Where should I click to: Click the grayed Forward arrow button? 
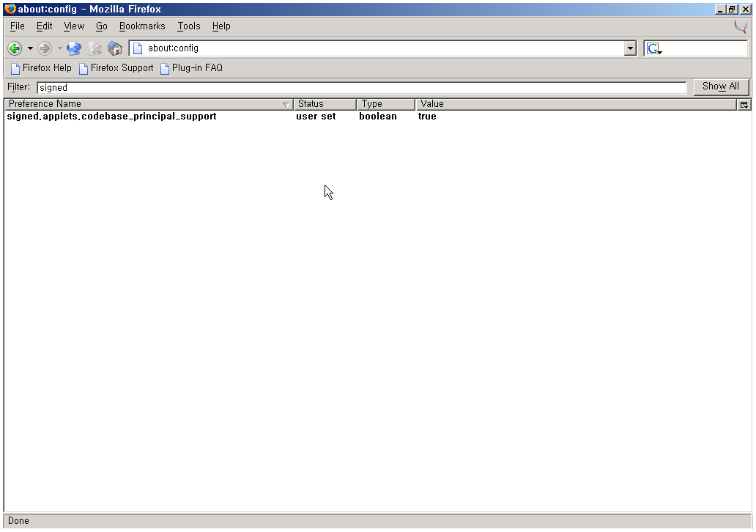[x=45, y=48]
